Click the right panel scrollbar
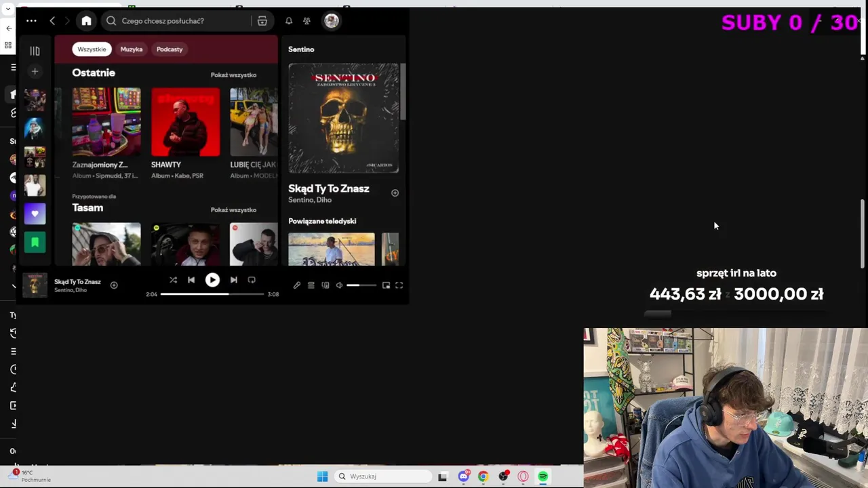Screen dimensions: 868x488 (403, 91)
